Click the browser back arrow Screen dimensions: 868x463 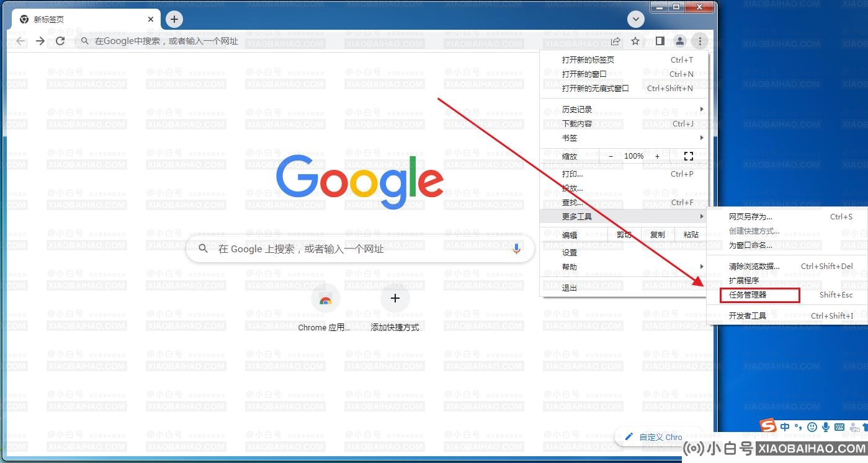(x=20, y=41)
